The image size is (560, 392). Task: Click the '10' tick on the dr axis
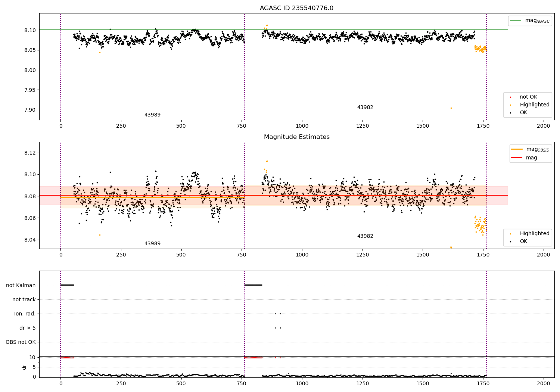tap(32, 358)
